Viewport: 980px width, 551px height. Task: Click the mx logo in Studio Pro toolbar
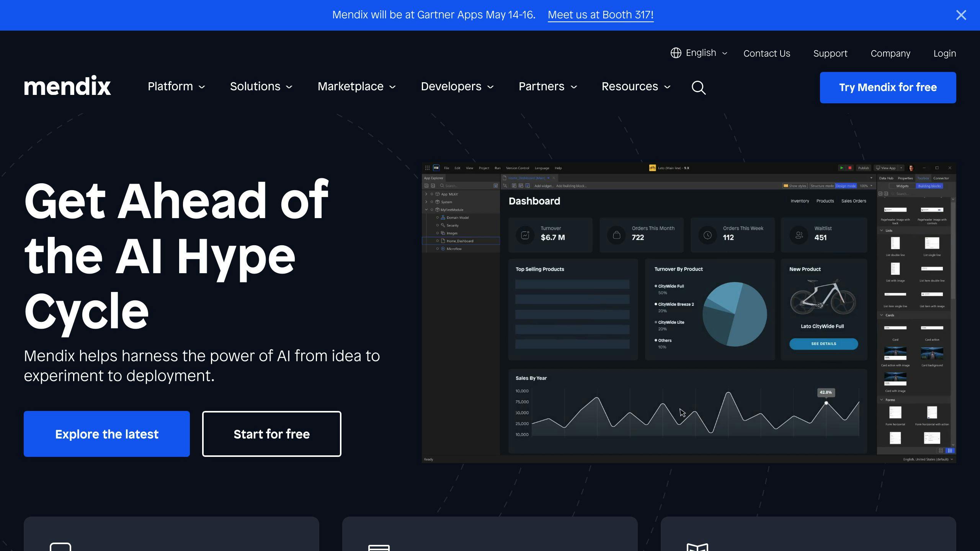(x=436, y=168)
